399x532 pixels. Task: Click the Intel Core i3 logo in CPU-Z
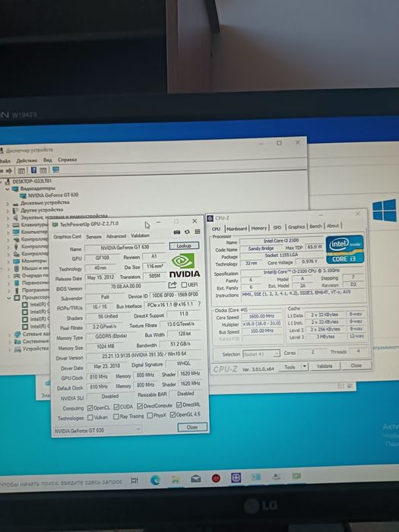(x=345, y=249)
